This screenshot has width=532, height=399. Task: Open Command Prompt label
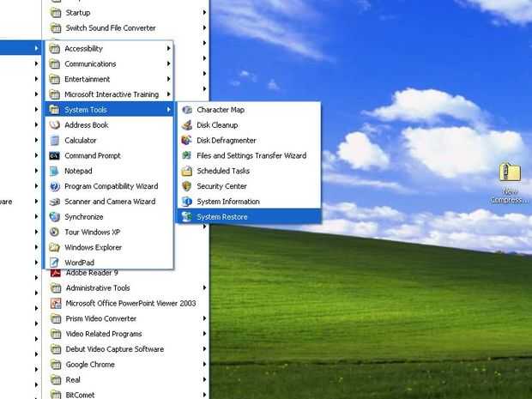click(93, 155)
